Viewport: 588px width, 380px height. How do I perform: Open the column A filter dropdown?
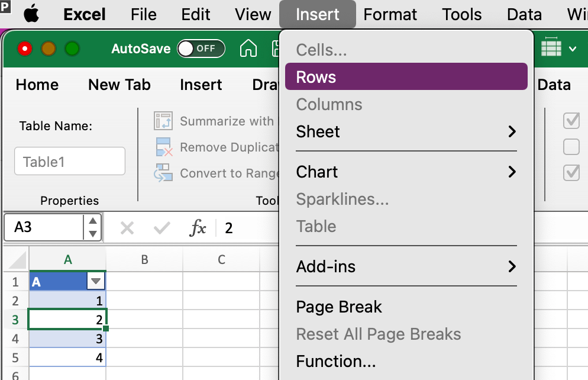click(x=95, y=282)
